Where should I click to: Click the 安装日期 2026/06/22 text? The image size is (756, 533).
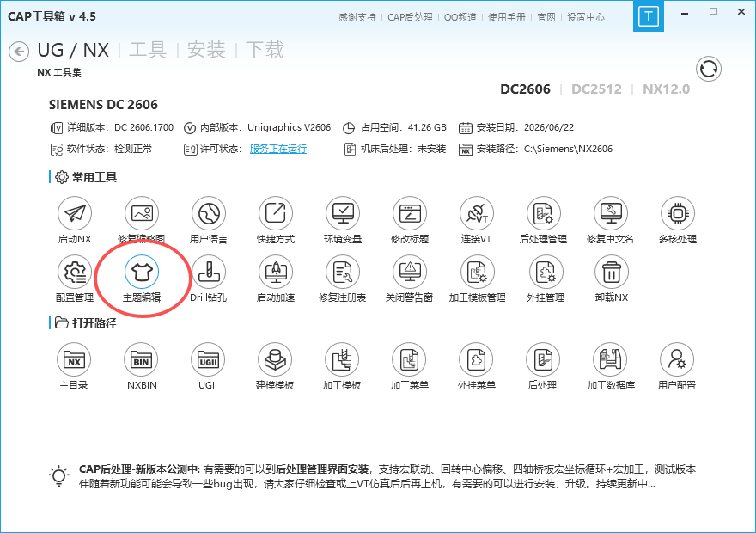click(x=549, y=127)
